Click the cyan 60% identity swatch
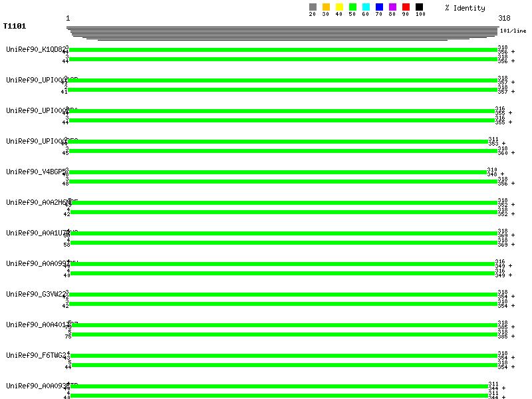This screenshot has height=399, width=532. coord(366,7)
